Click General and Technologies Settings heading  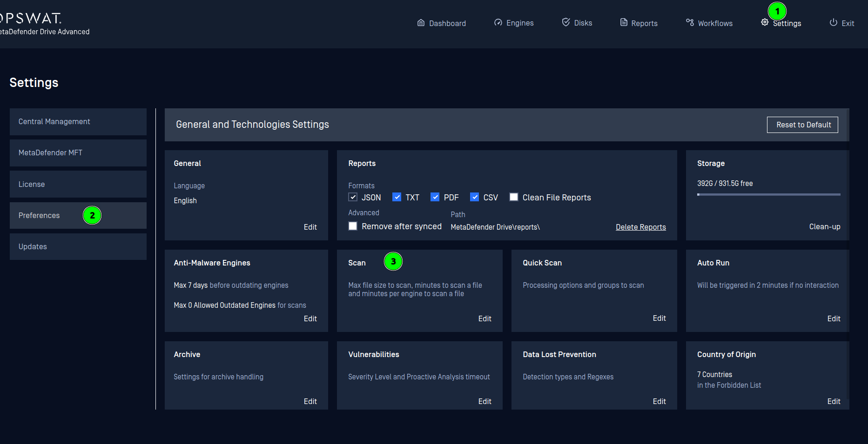(252, 124)
